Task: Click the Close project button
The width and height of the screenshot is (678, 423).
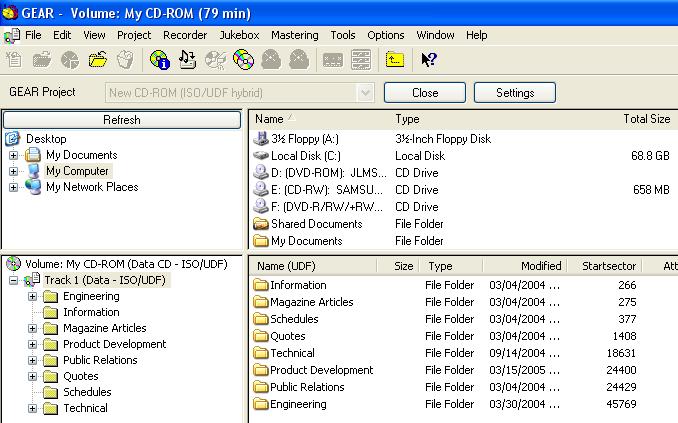Action: coord(425,93)
